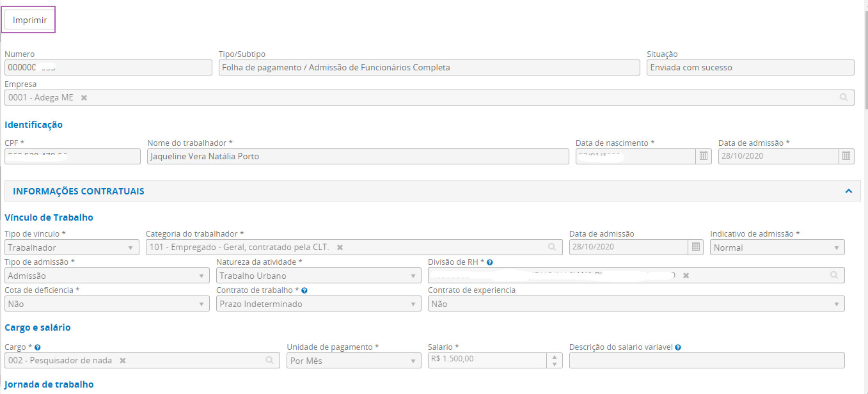Search the Cargo field

pos(269,361)
